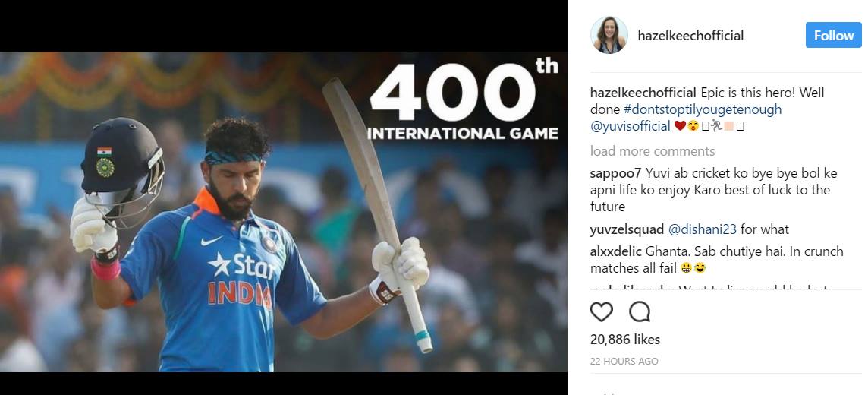Image resolution: width=868 pixels, height=395 pixels.
Task: Open the hazelkeechofficial username in header
Action: pyautogui.click(x=690, y=36)
